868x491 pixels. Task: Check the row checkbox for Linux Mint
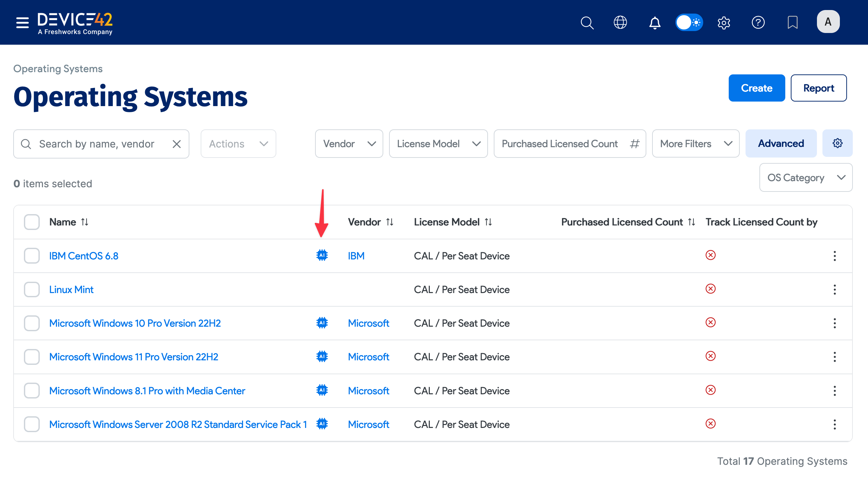pyautogui.click(x=31, y=289)
